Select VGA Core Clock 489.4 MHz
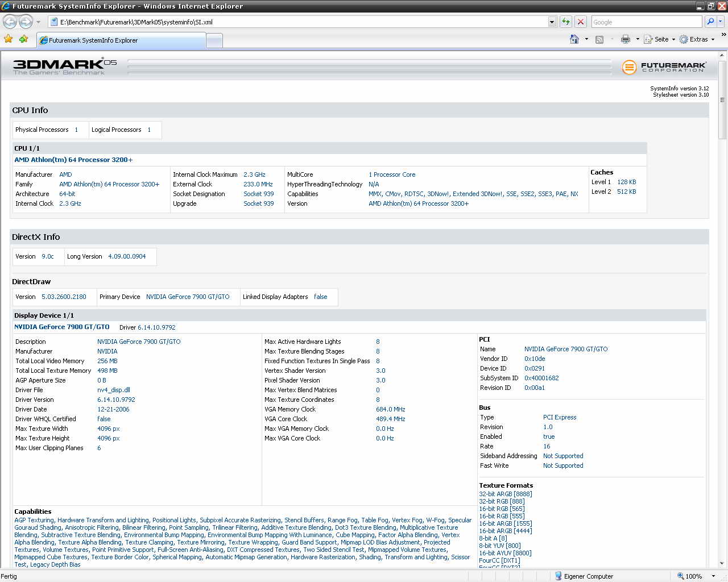Screen dimensions: 728x582 [x=391, y=419]
